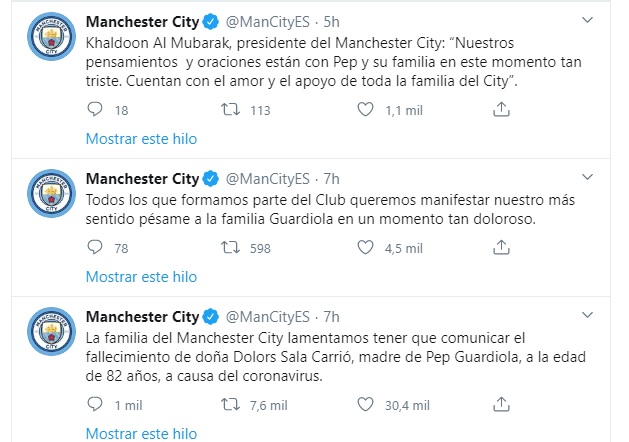Open the options chevron on the 5h tweet

587,20
